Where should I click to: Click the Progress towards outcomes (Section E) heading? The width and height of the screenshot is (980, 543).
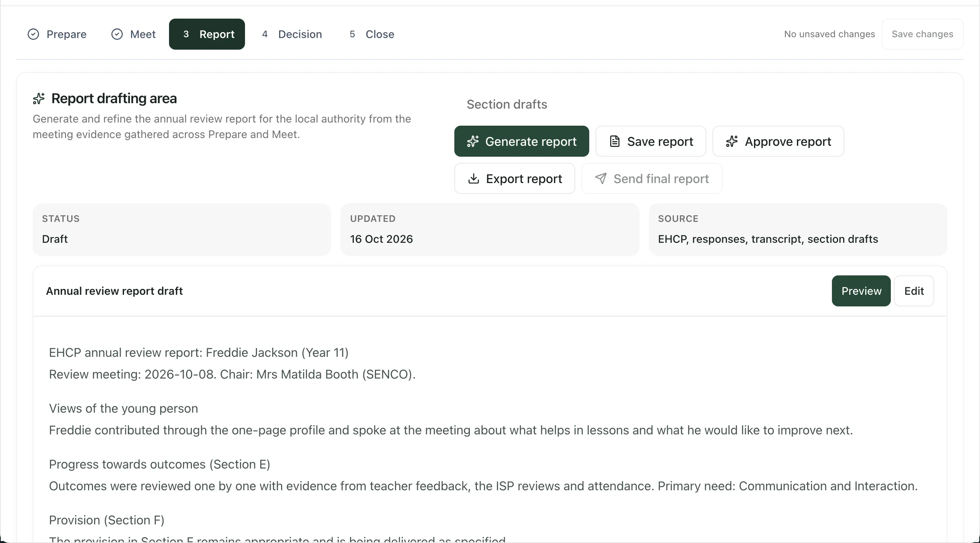tap(160, 464)
